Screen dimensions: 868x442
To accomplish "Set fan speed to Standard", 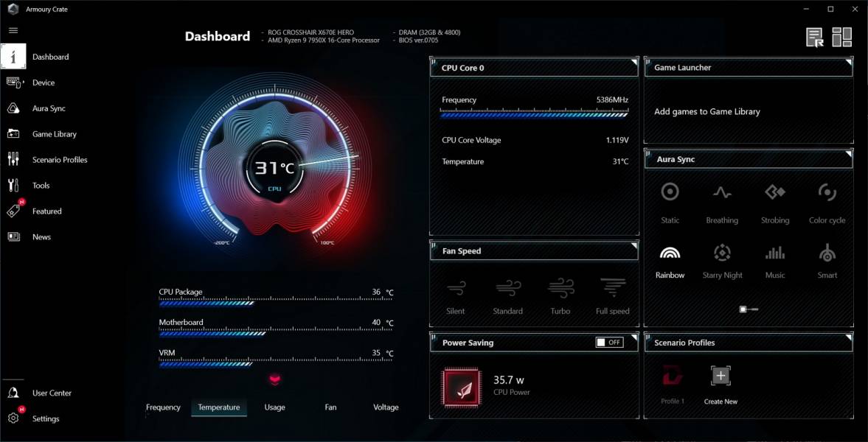I will pos(507,288).
